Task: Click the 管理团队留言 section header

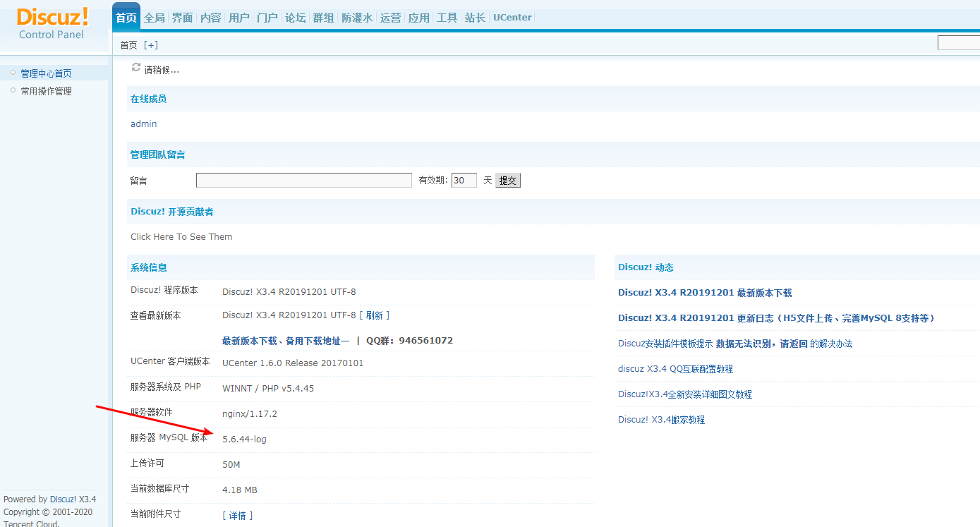Action: 158,155
